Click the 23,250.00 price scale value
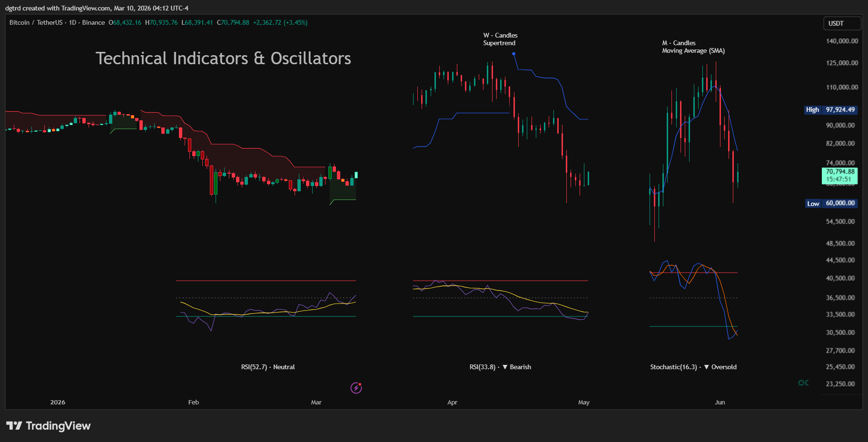Image resolution: width=868 pixels, height=442 pixels. [840, 383]
